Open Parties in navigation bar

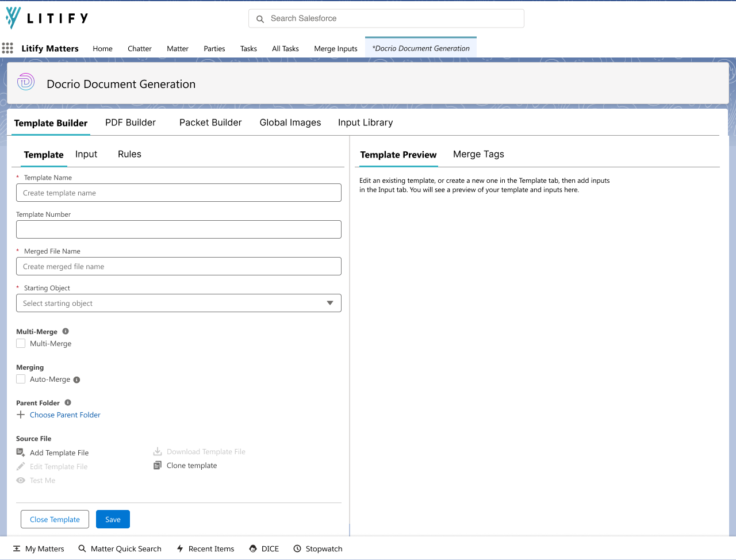tap(214, 49)
